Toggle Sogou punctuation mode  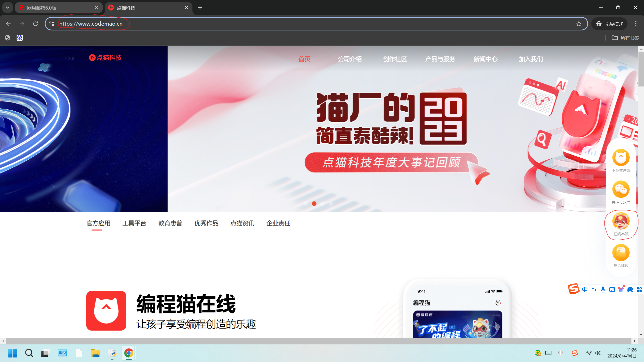[x=594, y=290]
